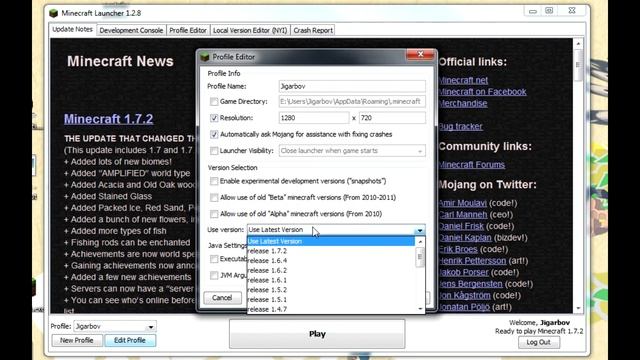This screenshot has height=360, width=640.
Task: Open Daniel Kaplan Twitter link
Action: pos(465,238)
